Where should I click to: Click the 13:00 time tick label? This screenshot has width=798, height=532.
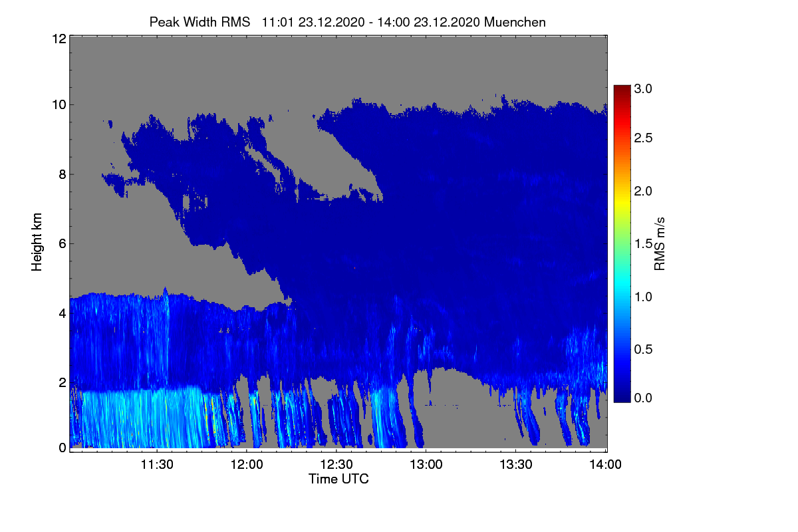click(426, 465)
